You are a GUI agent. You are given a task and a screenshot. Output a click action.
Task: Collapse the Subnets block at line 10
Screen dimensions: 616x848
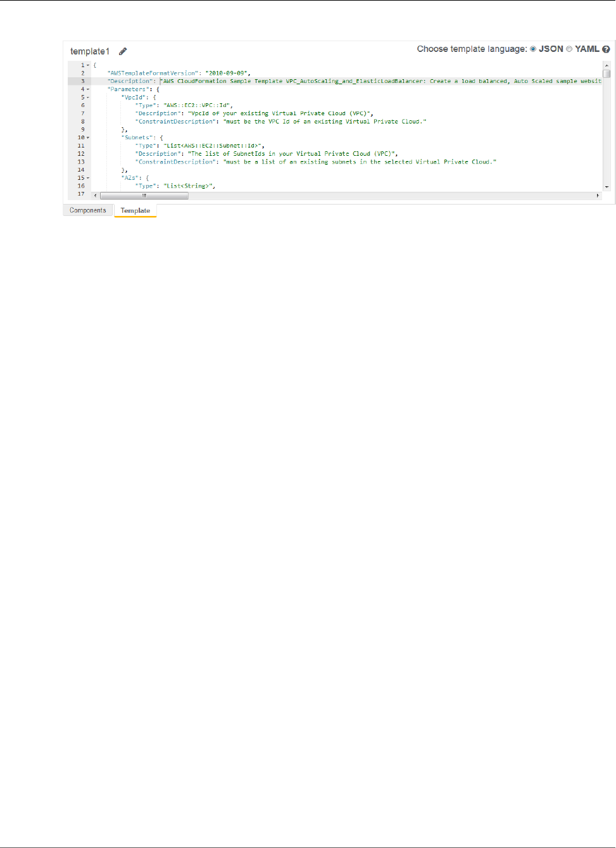(x=88, y=137)
